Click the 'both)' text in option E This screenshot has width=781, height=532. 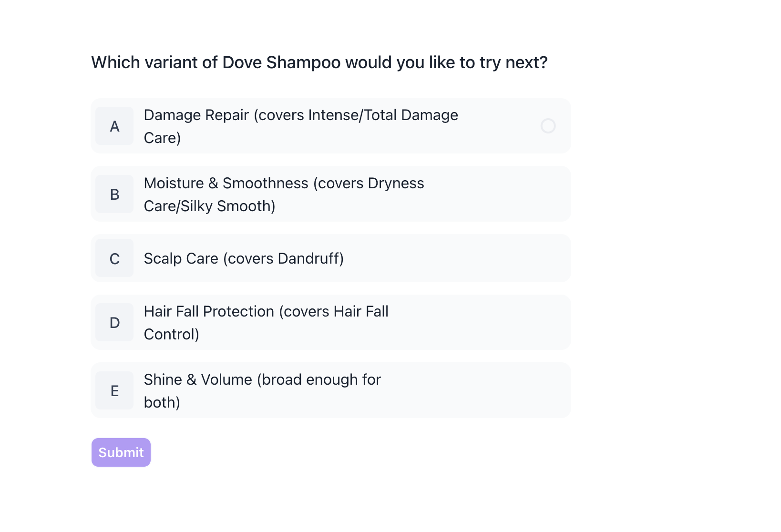(x=162, y=403)
